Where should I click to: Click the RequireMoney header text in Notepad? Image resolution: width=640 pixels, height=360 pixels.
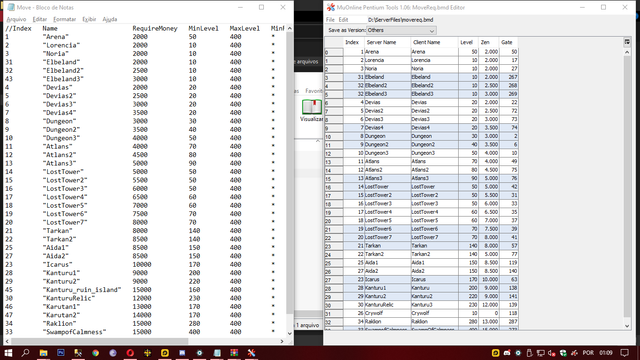[x=155, y=28]
